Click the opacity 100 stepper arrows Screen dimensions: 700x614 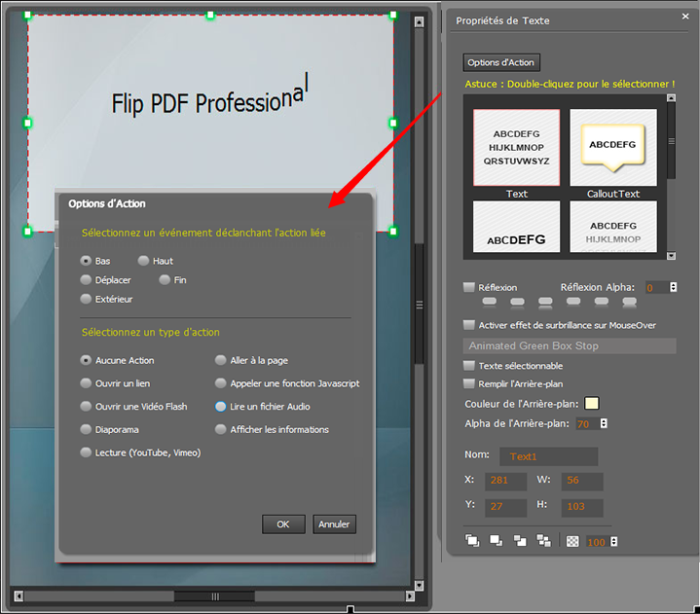[x=614, y=542]
